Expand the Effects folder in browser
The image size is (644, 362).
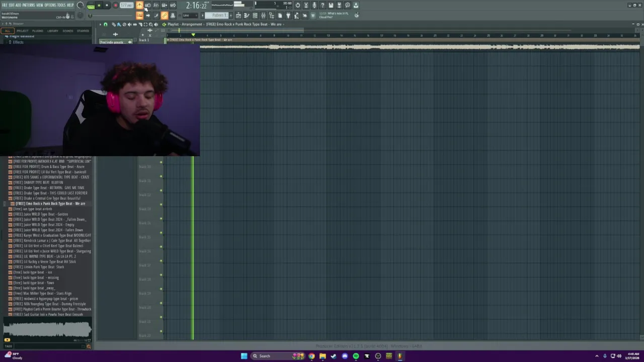tap(18, 42)
